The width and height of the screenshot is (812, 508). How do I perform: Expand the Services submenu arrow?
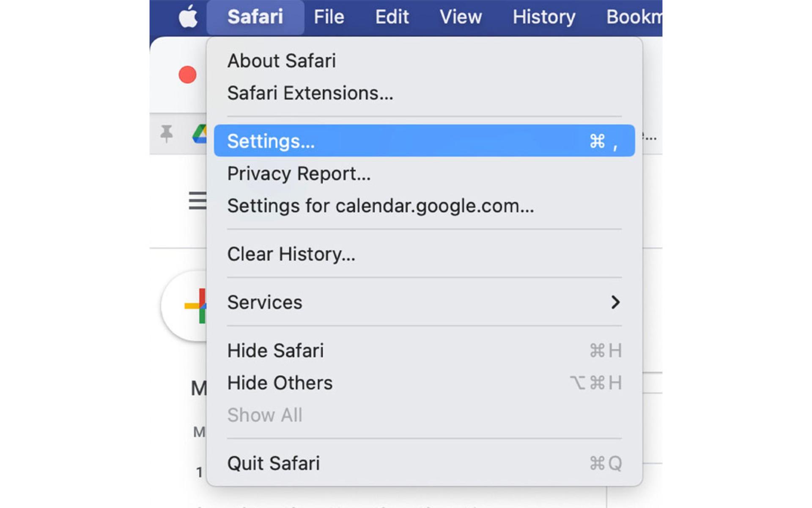point(615,302)
